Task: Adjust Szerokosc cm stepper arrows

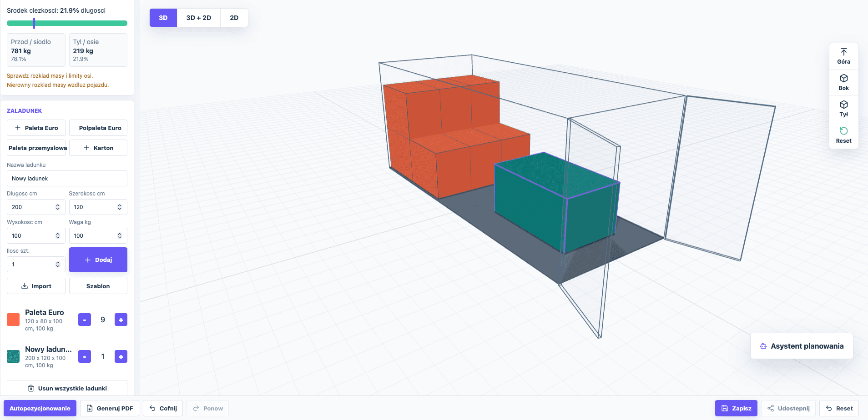Action: pos(120,207)
